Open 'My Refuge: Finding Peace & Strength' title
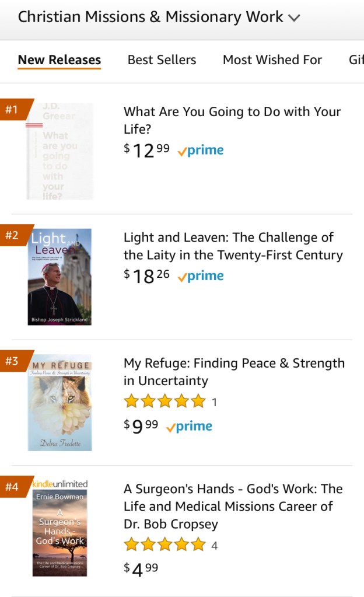This screenshot has width=364, height=597. point(234,372)
